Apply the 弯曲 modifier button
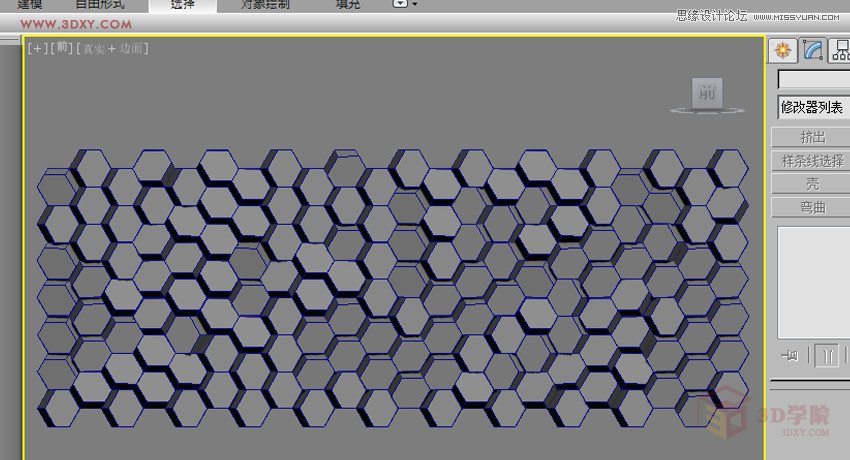Screen dimensions: 850x460 tap(812, 208)
